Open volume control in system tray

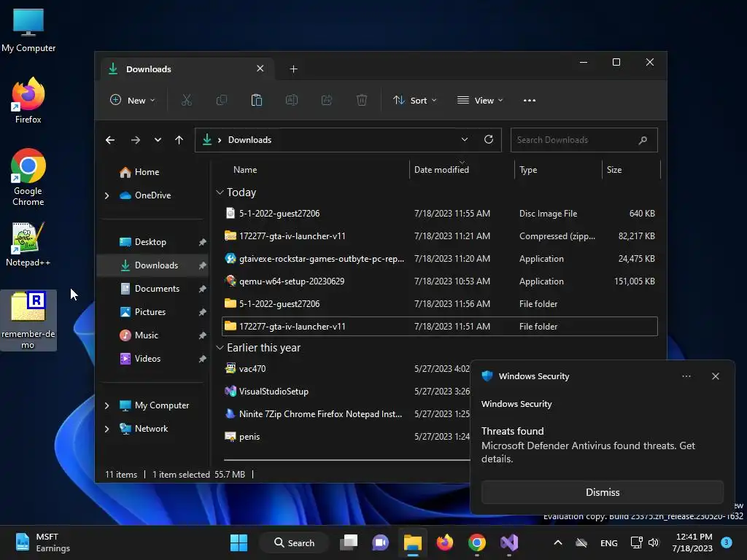tap(654, 542)
